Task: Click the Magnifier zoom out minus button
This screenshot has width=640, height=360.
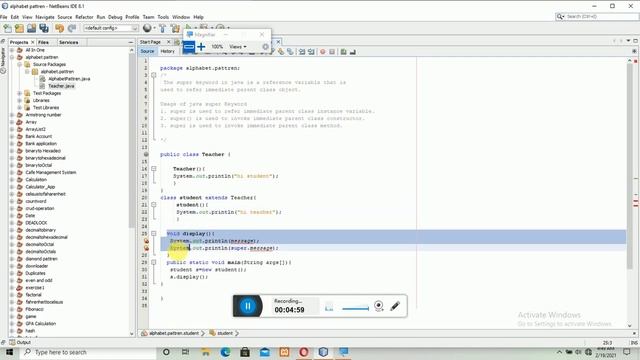Action: point(189,47)
